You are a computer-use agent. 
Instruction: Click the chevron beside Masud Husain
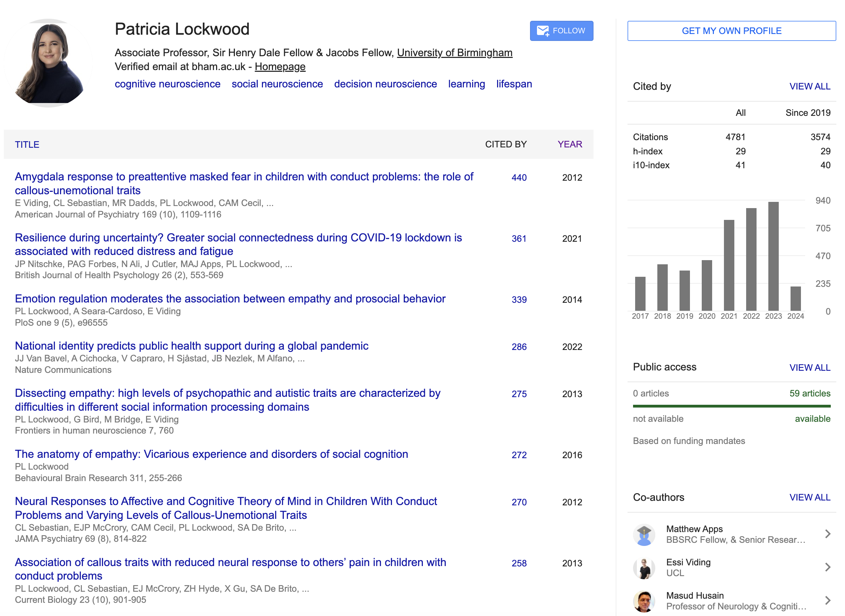[829, 601]
